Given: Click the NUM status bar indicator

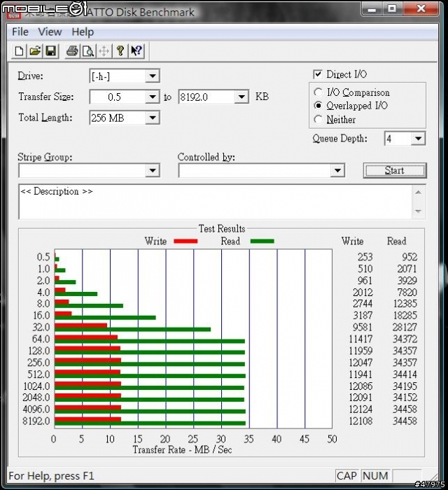Looking at the screenshot, I should (375, 476).
